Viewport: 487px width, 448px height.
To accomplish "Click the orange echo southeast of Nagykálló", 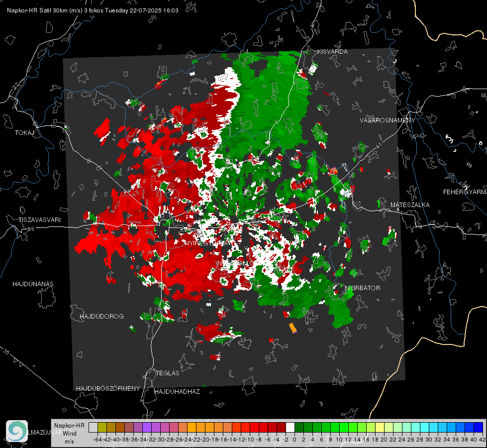I will click(292, 328).
